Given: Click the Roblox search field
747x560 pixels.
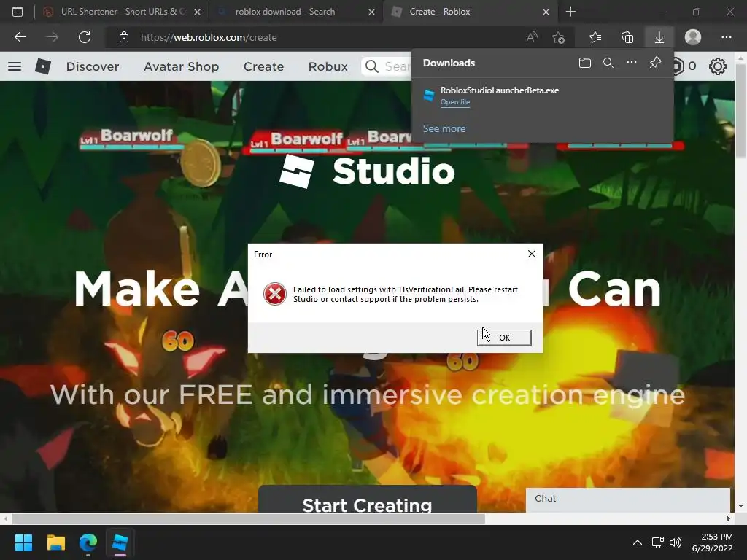Looking at the screenshot, I should [x=387, y=66].
